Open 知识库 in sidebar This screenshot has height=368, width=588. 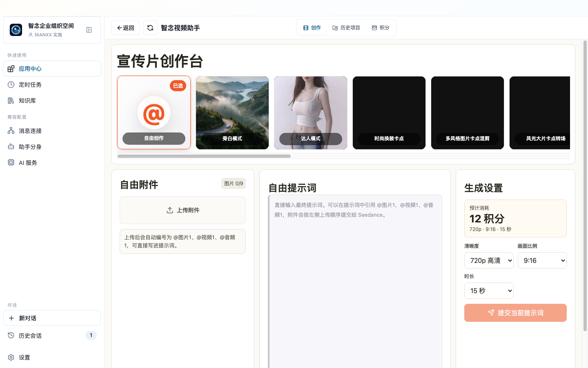click(52, 101)
